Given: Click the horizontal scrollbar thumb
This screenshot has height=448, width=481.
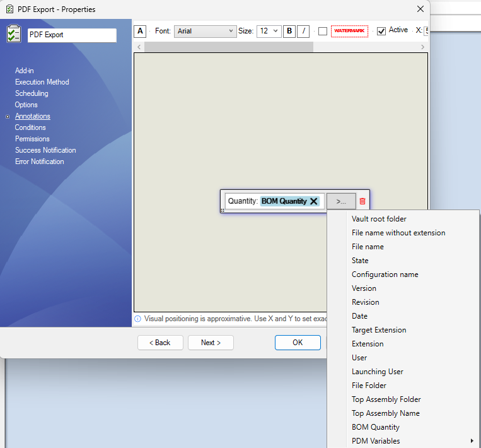Looking at the screenshot, I should tap(229, 47).
